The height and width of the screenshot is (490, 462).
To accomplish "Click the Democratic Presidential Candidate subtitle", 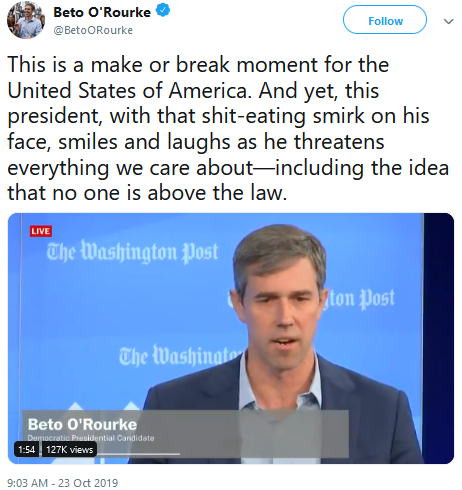I will coord(91,438).
